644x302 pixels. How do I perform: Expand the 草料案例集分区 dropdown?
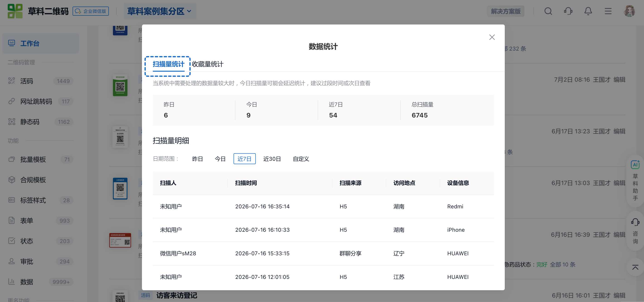[x=159, y=11]
